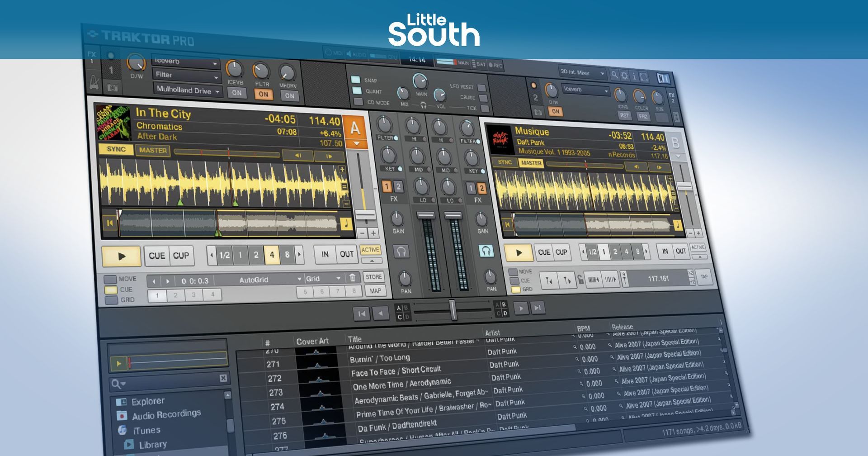The width and height of the screenshot is (868, 456).
Task: Open preferences with the gear icon
Action: pos(624,76)
